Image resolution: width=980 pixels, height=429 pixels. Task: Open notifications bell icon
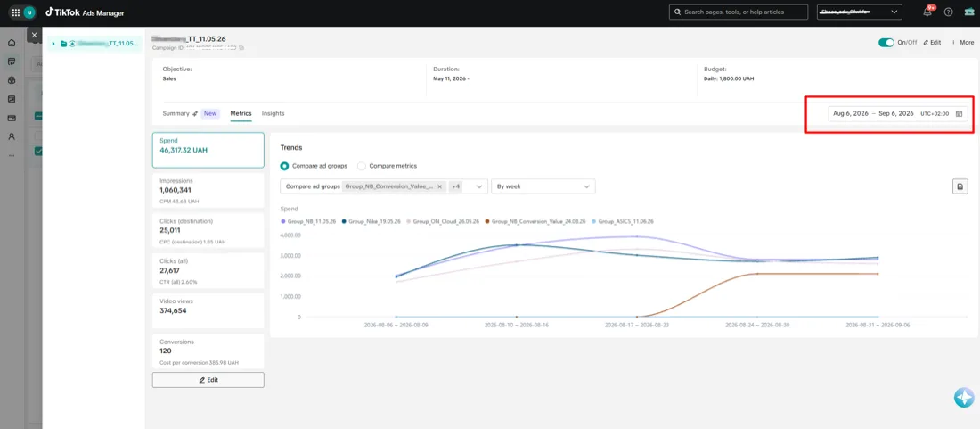927,12
